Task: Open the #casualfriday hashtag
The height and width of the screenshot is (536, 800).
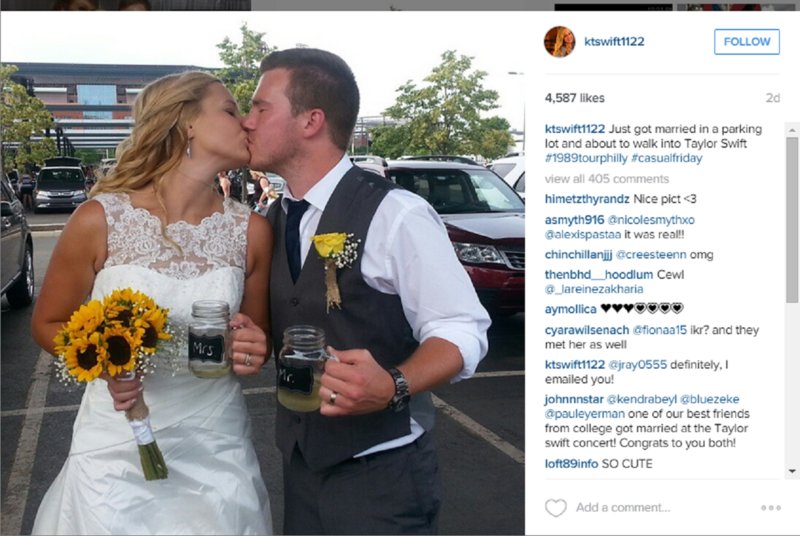Action: point(667,158)
